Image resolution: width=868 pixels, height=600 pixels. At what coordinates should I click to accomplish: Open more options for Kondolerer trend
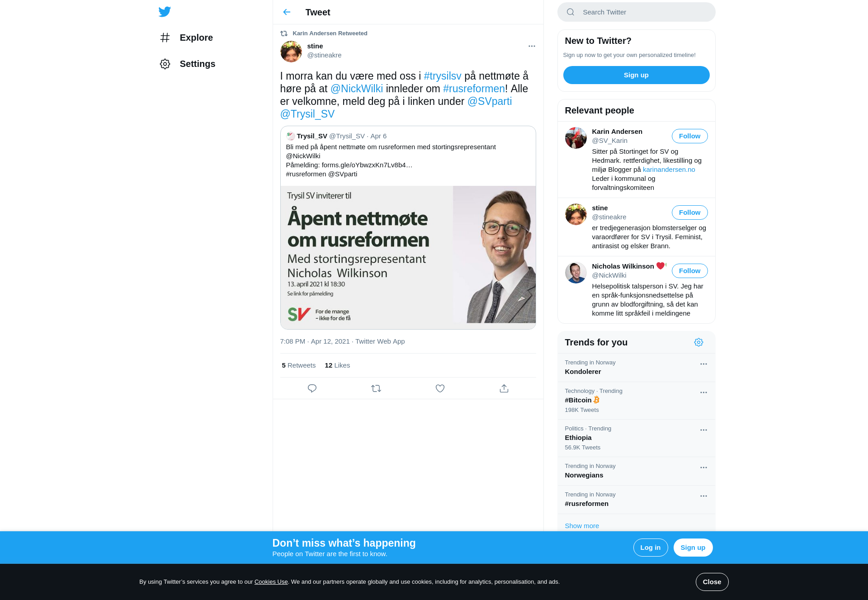tap(703, 364)
